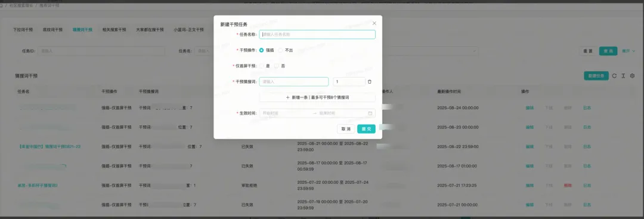Screen dimensions: 644x219
Task: Click 编辑 in the 2025-08-23 00:00:00 row
Action: [530, 127]
